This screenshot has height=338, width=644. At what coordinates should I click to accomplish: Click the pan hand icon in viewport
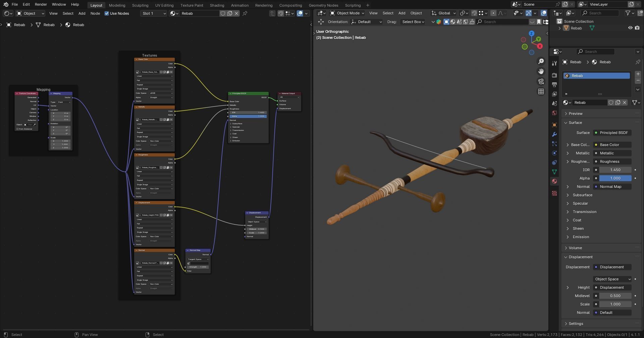[x=541, y=71]
